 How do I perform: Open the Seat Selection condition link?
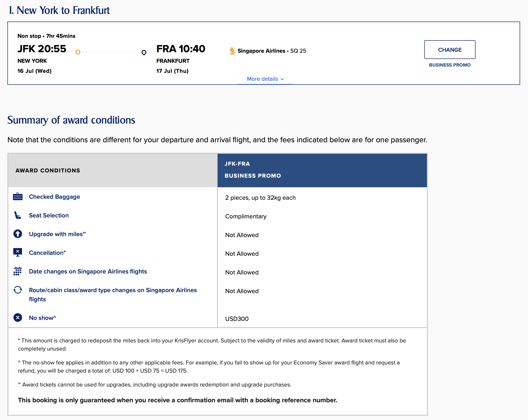(x=49, y=215)
